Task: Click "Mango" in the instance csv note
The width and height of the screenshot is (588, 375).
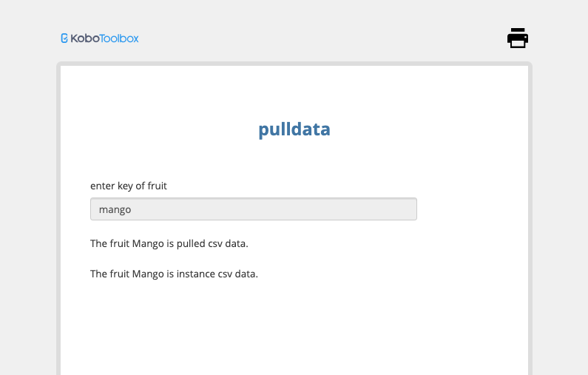Action: 147,274
